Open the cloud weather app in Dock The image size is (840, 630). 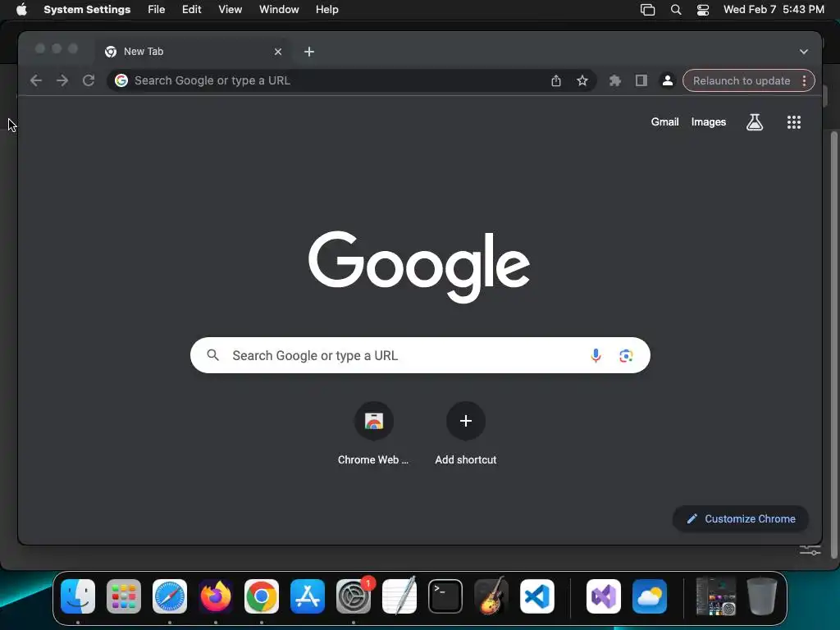coord(650,596)
